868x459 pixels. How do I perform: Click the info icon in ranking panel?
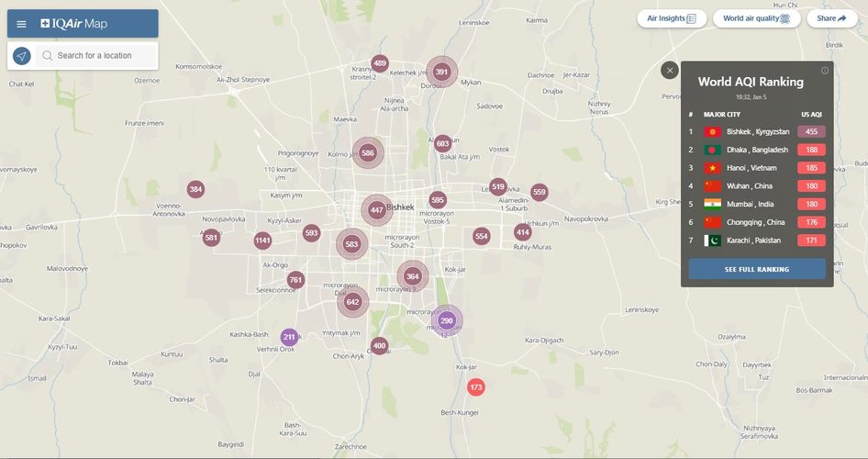(x=825, y=71)
